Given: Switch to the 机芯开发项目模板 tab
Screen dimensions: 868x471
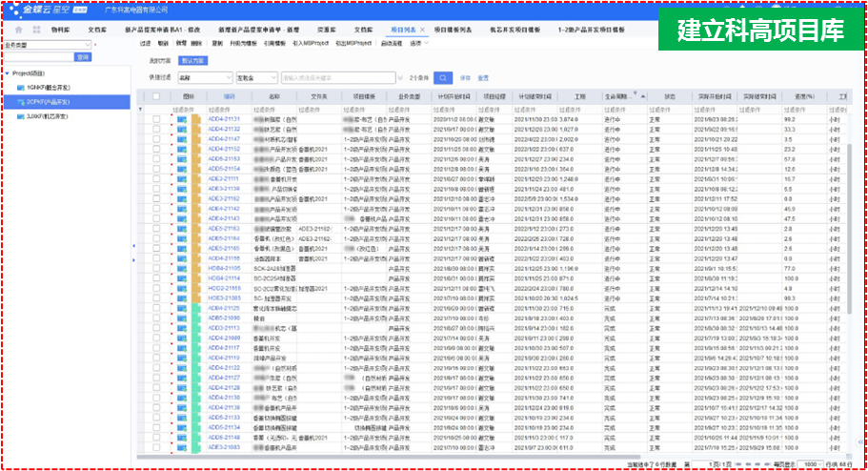Looking at the screenshot, I should tap(515, 30).
